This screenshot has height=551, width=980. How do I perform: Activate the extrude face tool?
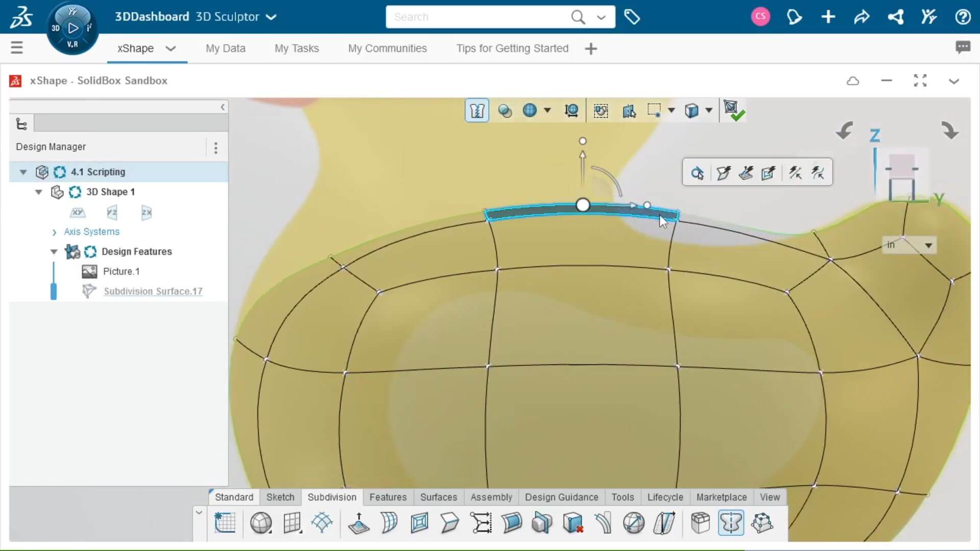(359, 523)
